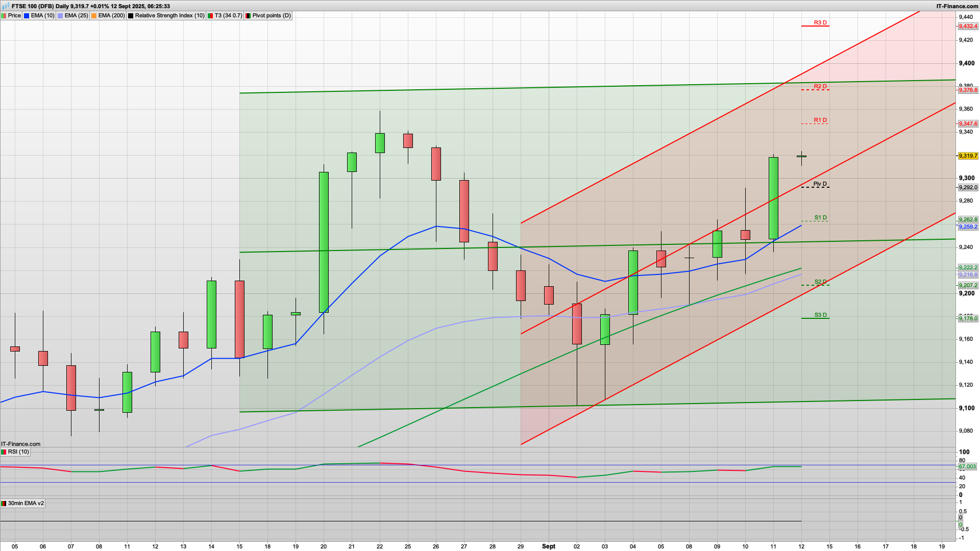Click the S3 D pivot label
Screen dimensions: 980x551
pyautogui.click(x=820, y=315)
